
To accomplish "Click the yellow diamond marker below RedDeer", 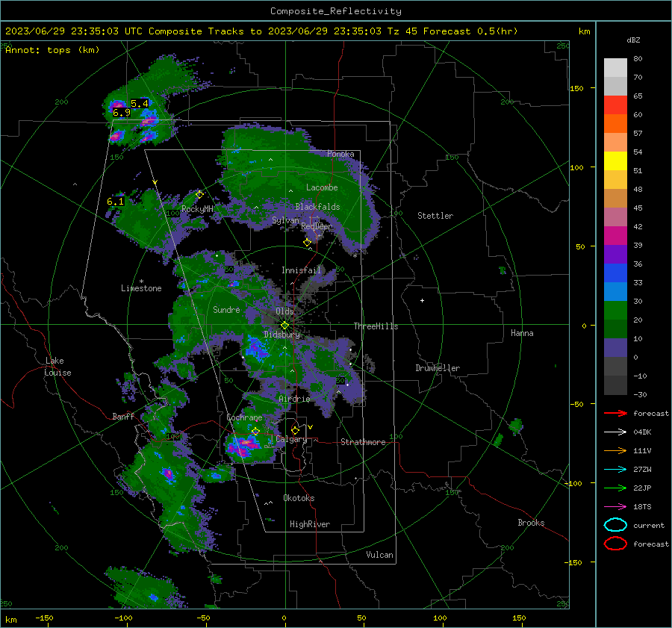I will [307, 242].
